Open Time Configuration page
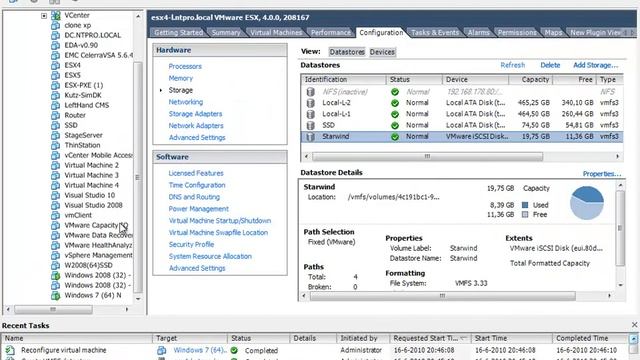This screenshot has height=360, width=640. point(197,185)
